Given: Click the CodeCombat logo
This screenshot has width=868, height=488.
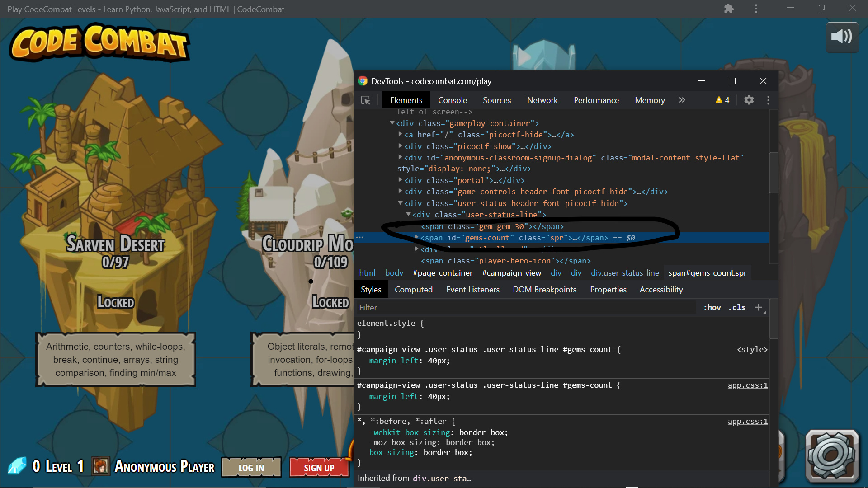Looking at the screenshot, I should [99, 43].
